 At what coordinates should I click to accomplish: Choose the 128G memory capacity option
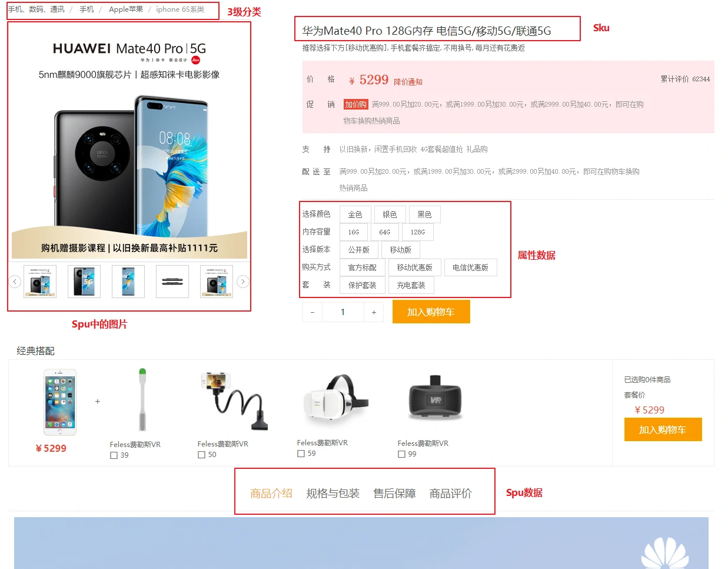418,232
